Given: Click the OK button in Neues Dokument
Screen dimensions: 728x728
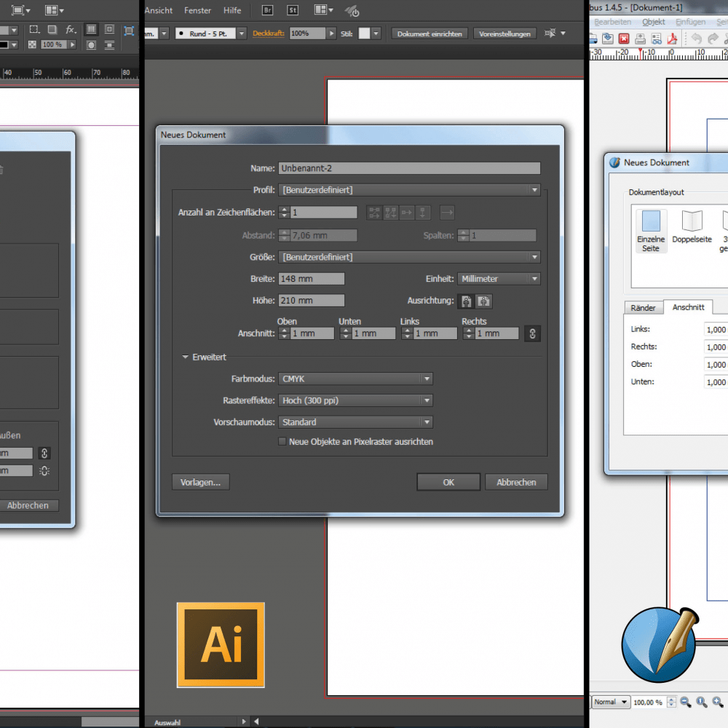Looking at the screenshot, I should point(448,482).
